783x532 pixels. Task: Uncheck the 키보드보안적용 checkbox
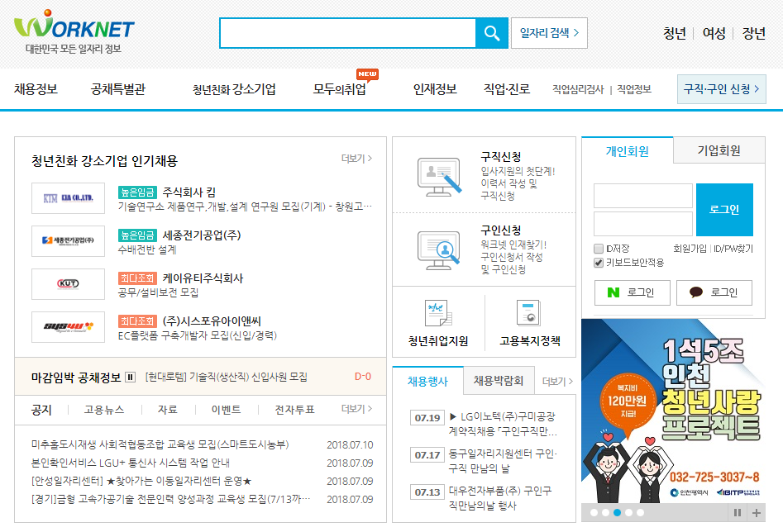click(599, 263)
